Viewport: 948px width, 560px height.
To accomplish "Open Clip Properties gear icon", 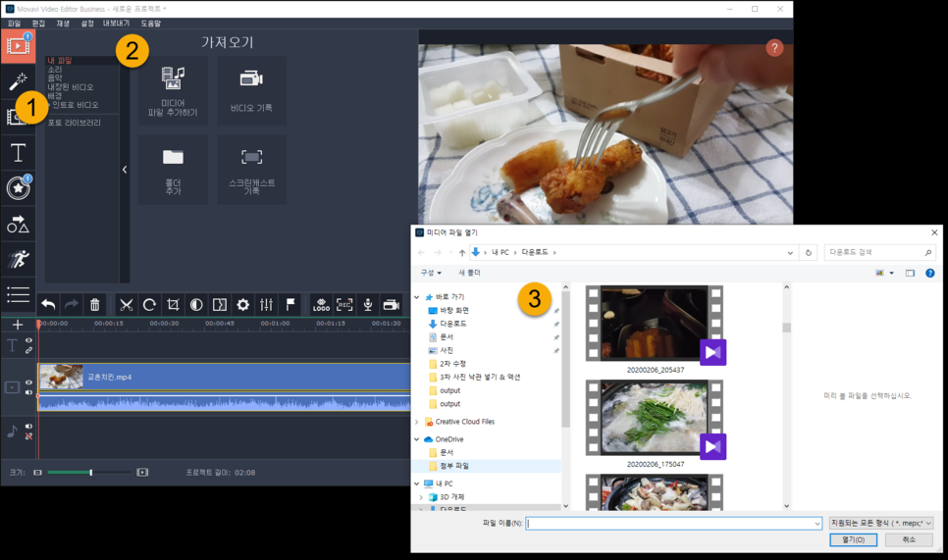I will tap(243, 305).
